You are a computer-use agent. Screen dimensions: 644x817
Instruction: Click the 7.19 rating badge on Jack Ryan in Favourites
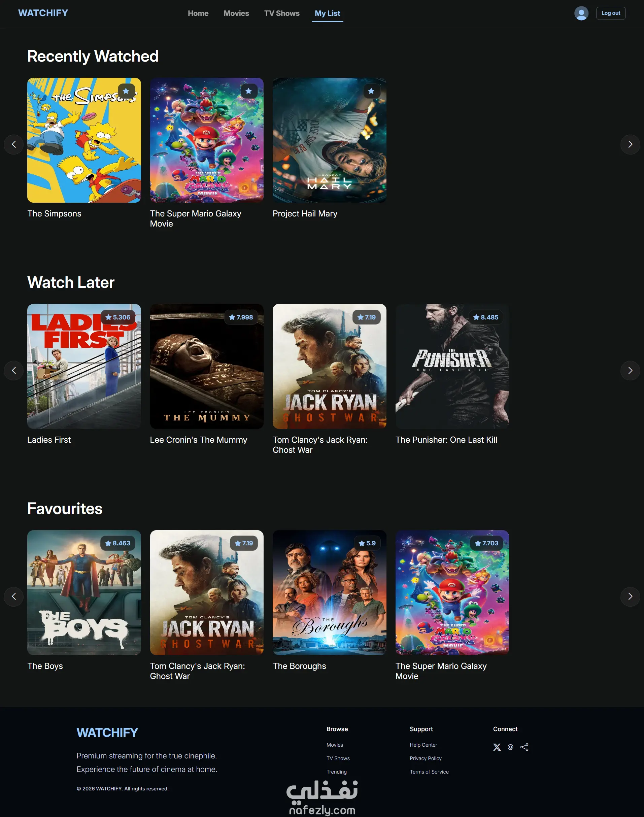coord(244,543)
